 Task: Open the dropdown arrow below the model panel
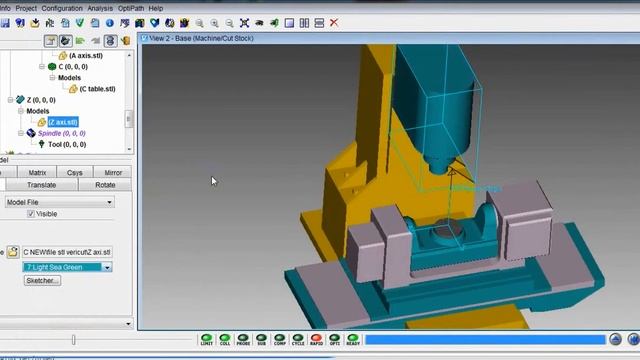[x=128, y=324]
